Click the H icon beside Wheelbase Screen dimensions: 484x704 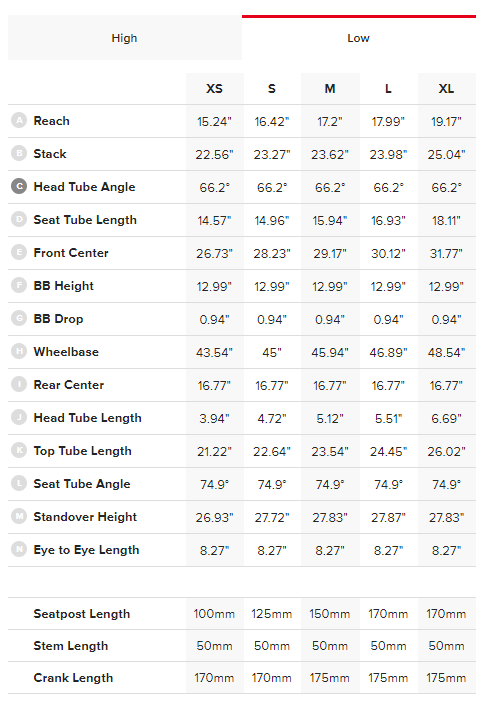coord(19,352)
